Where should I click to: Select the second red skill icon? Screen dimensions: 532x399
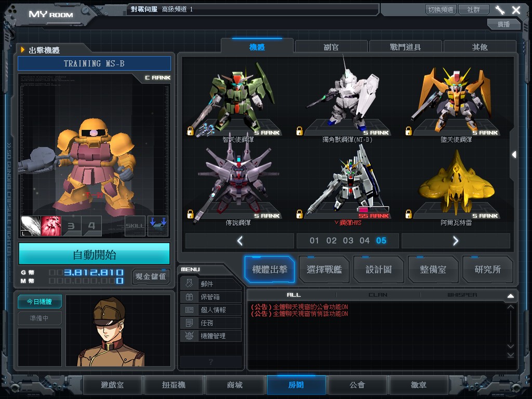pos(51,226)
